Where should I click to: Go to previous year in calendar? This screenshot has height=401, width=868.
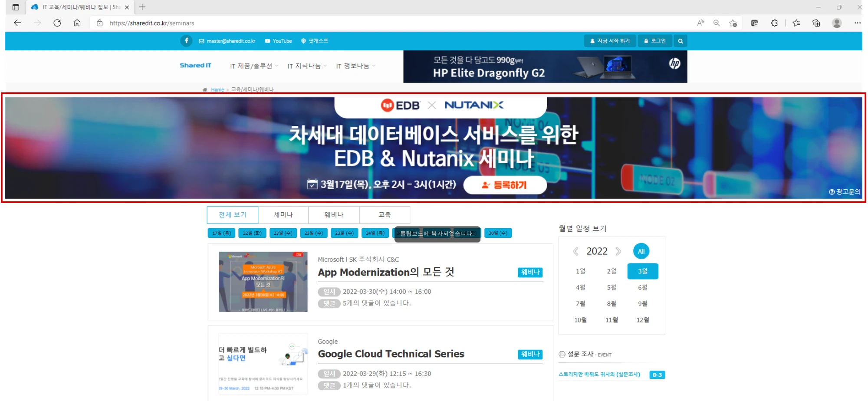[576, 251]
